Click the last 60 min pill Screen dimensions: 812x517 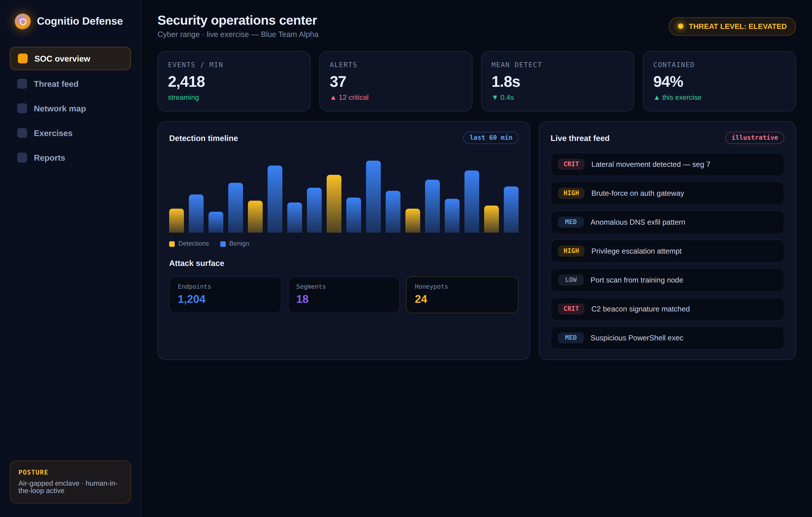click(491, 138)
